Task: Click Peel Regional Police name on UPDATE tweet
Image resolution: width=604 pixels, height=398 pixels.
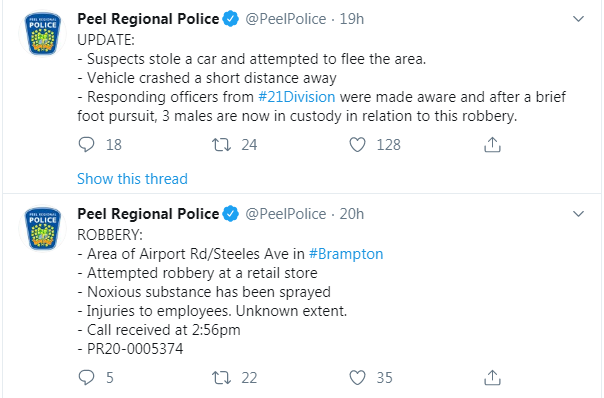Action: click(x=148, y=19)
